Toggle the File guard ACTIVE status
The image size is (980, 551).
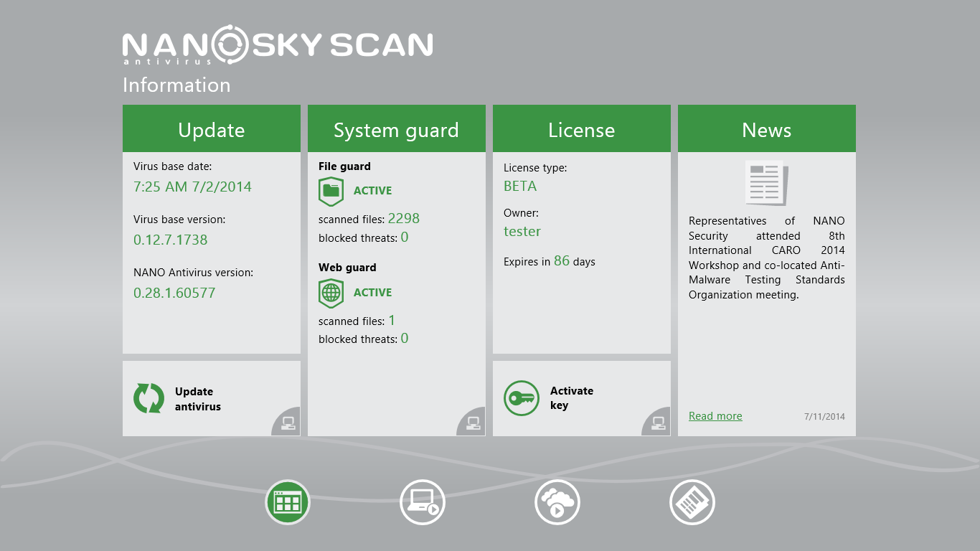(x=372, y=191)
